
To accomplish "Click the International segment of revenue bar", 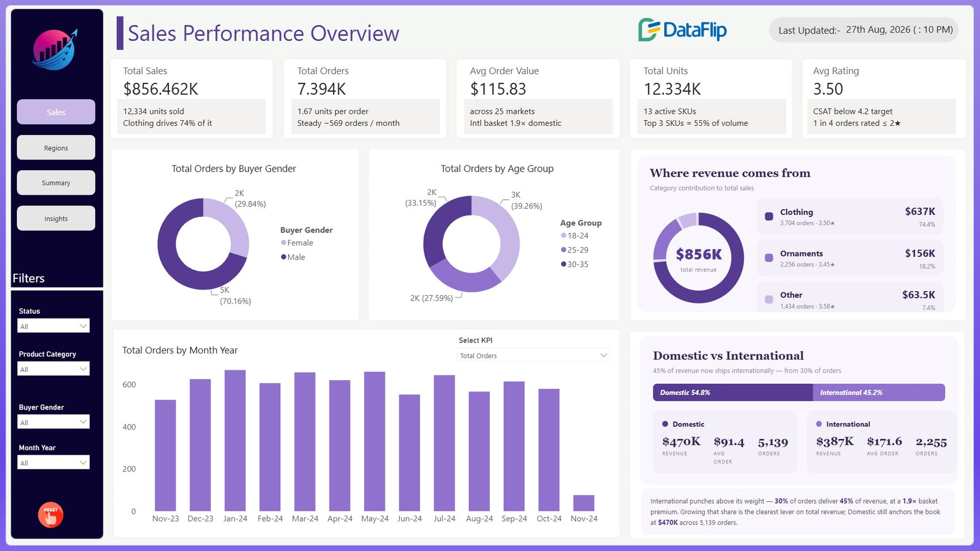I will click(x=879, y=393).
